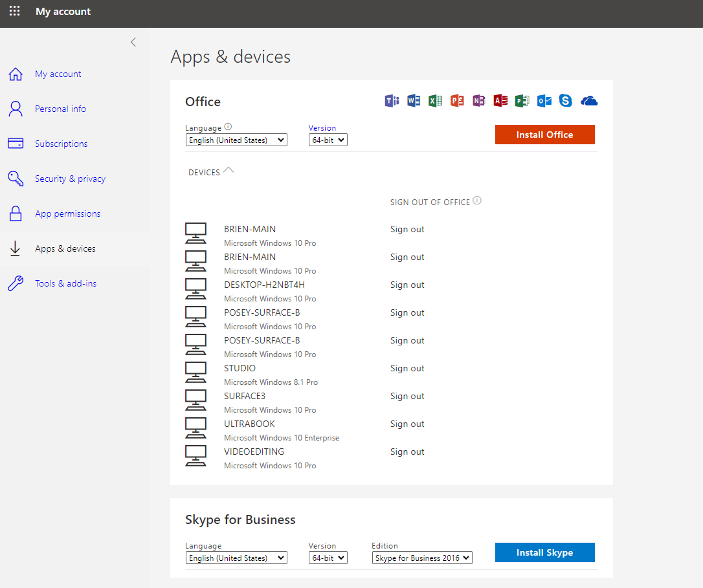The height and width of the screenshot is (588, 703).
Task: Sign out of DESKTOP-H2NBT4H
Action: [407, 285]
